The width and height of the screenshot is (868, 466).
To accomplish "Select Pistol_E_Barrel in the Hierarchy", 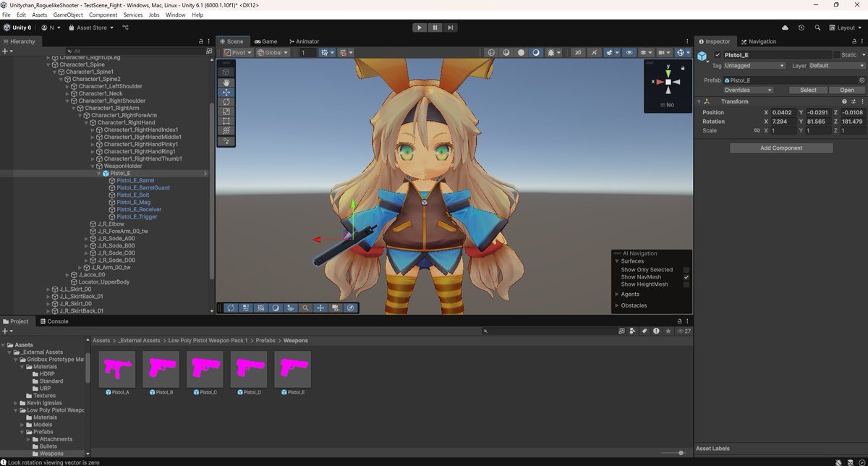I will (135, 181).
